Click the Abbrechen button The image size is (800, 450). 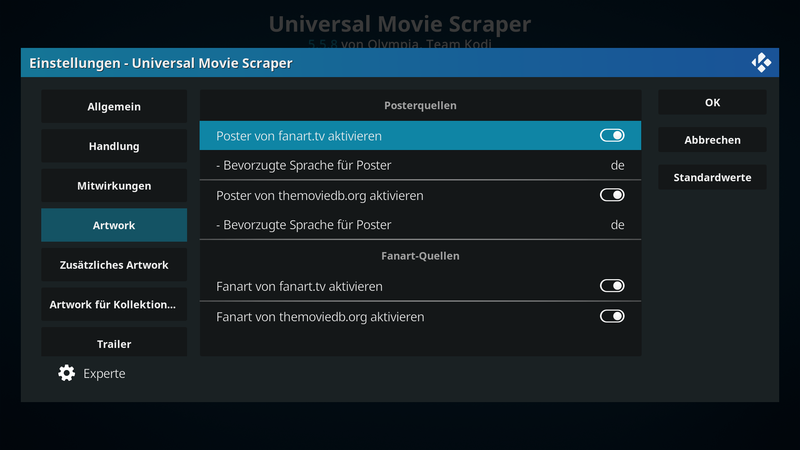click(712, 140)
